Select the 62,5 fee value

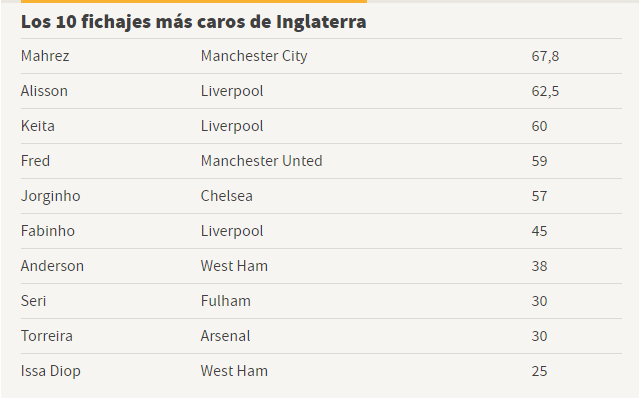(x=545, y=91)
